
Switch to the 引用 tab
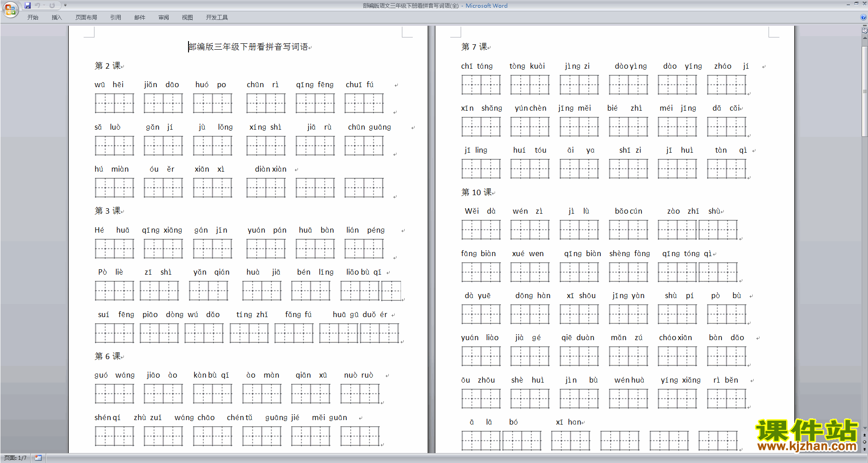[116, 18]
